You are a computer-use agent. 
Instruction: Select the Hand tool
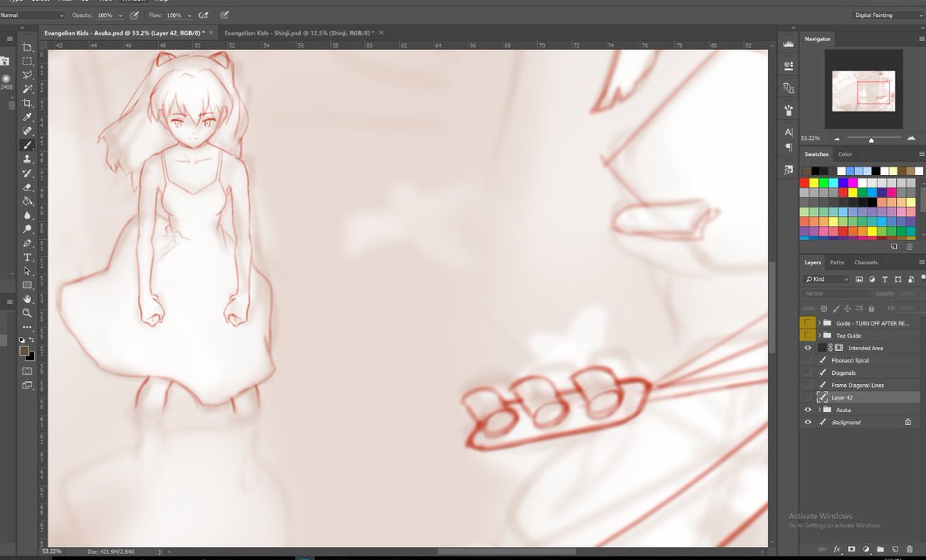tap(27, 299)
